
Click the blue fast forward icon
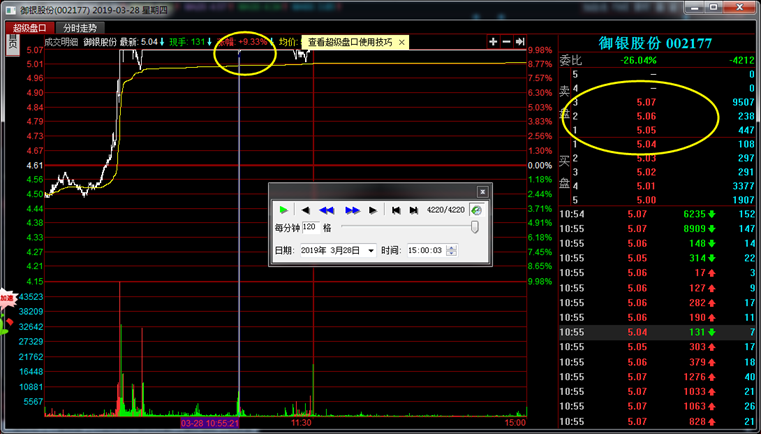pos(352,211)
